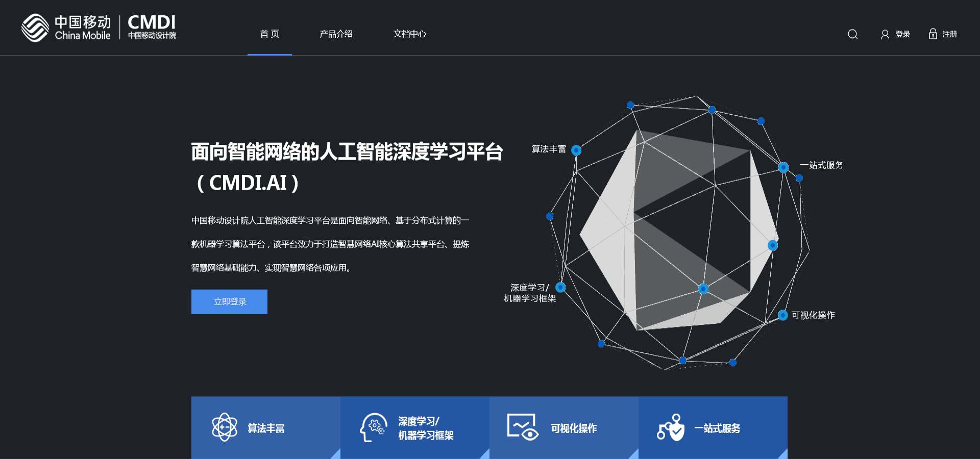Click the 一站式服务 label on the sphere graphic

[822, 165]
